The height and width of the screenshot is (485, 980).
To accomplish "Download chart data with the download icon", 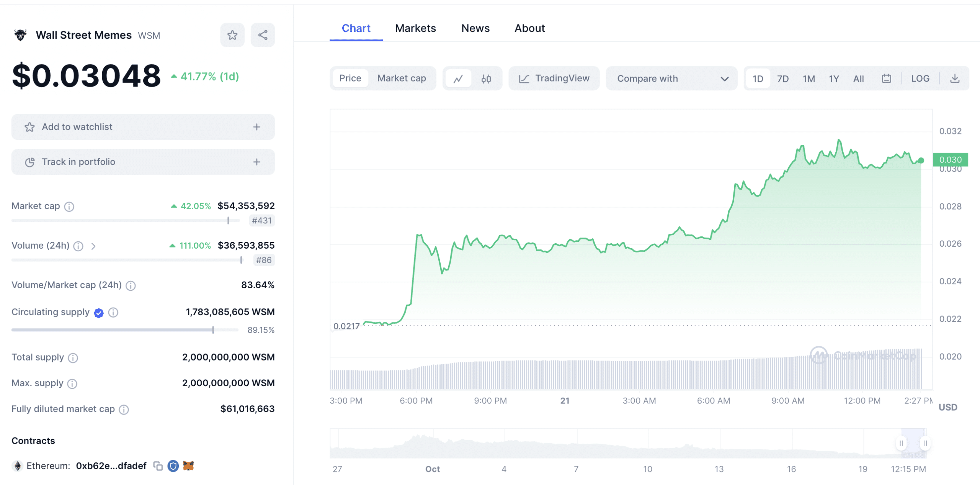I will pyautogui.click(x=955, y=79).
